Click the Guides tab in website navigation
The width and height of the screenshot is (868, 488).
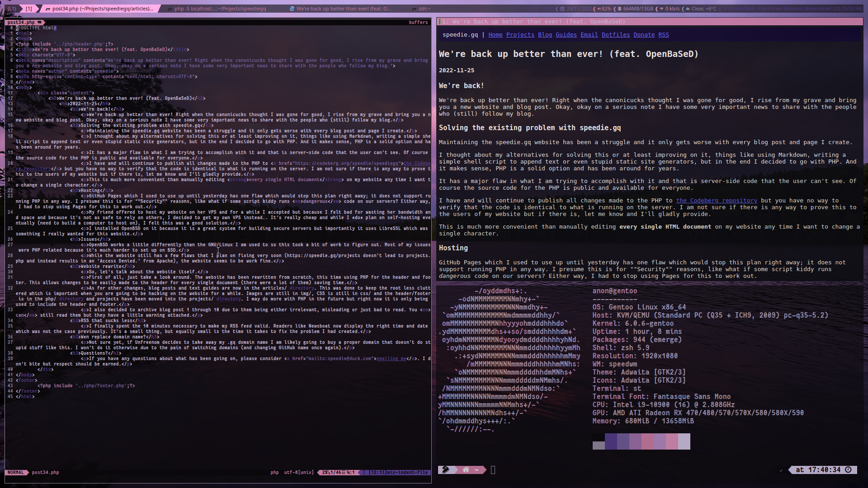point(566,34)
